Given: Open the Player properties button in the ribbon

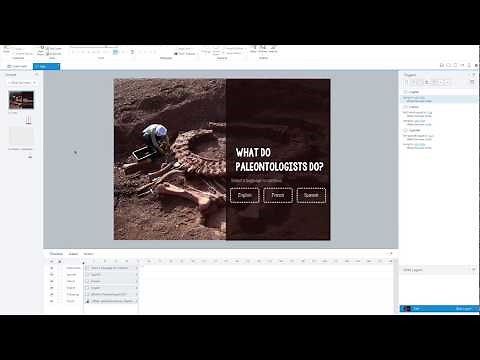Looking at the screenshot, I should click(253, 49).
